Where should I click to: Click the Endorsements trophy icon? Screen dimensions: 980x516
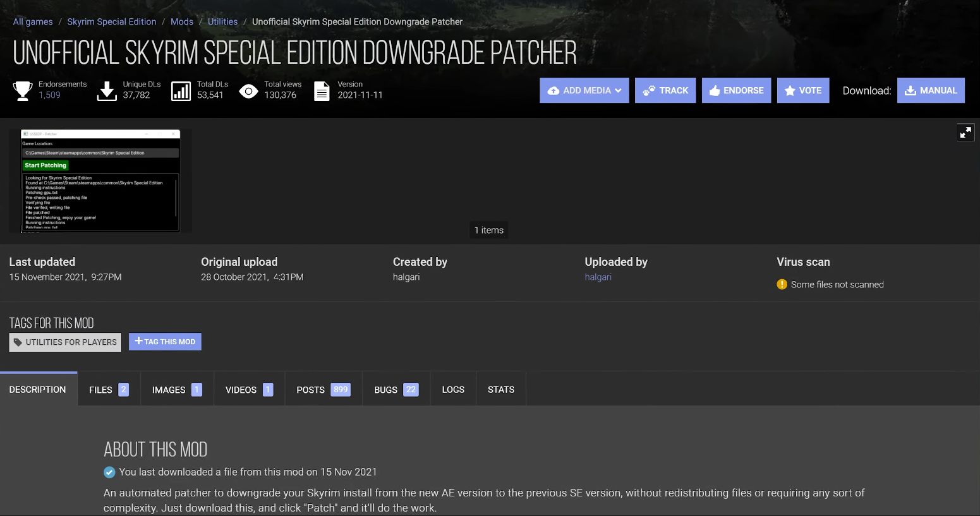[23, 90]
